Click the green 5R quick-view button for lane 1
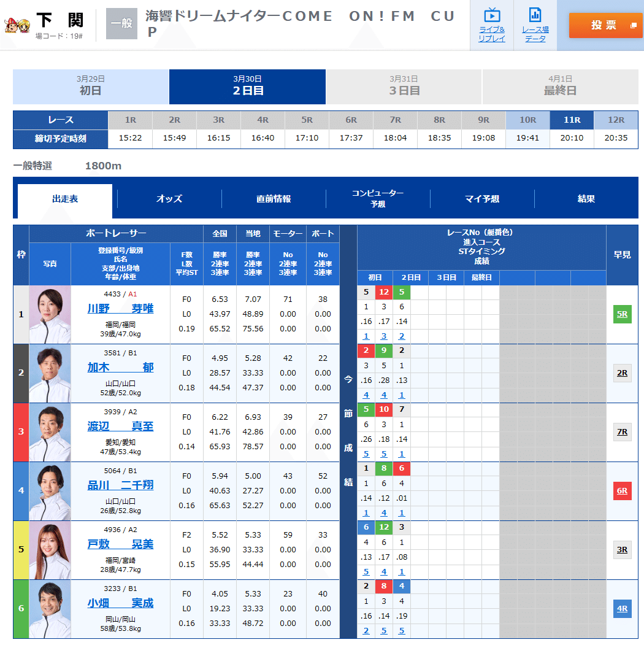 [x=623, y=314]
